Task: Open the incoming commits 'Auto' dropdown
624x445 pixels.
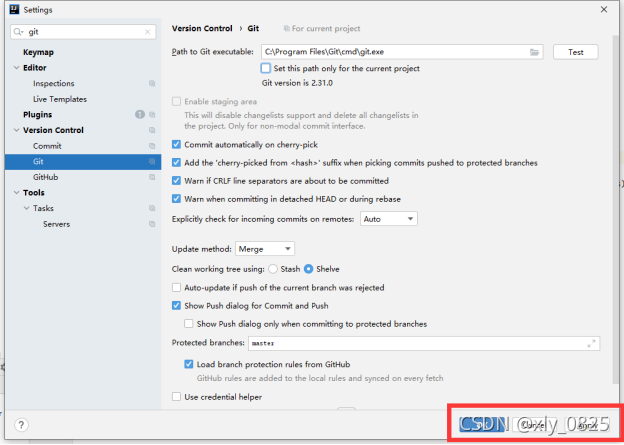Action: [x=389, y=219]
